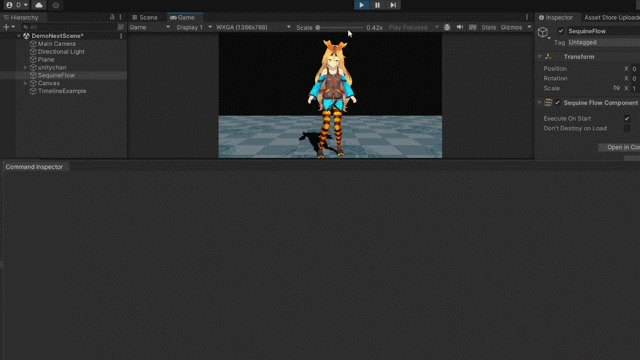This screenshot has height=360, width=640.
Task: Select Directional Light in the Hierarchy
Action: [61, 51]
